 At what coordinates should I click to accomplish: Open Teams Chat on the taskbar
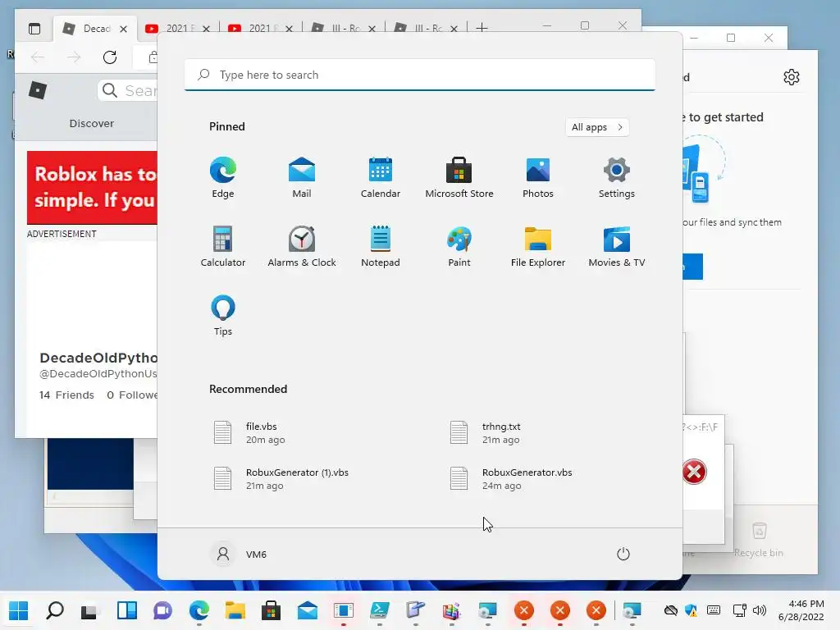[163, 610]
